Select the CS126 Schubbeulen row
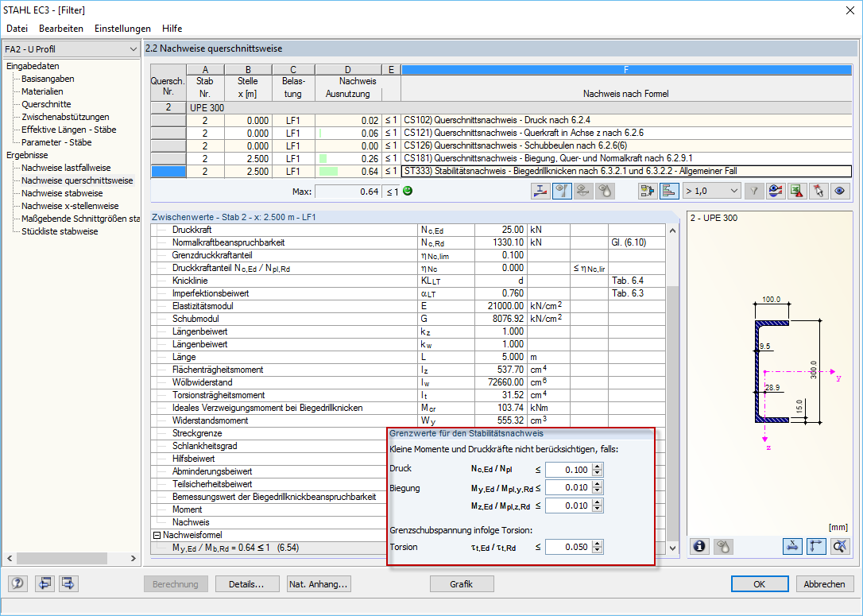The image size is (863, 616). (x=501, y=145)
